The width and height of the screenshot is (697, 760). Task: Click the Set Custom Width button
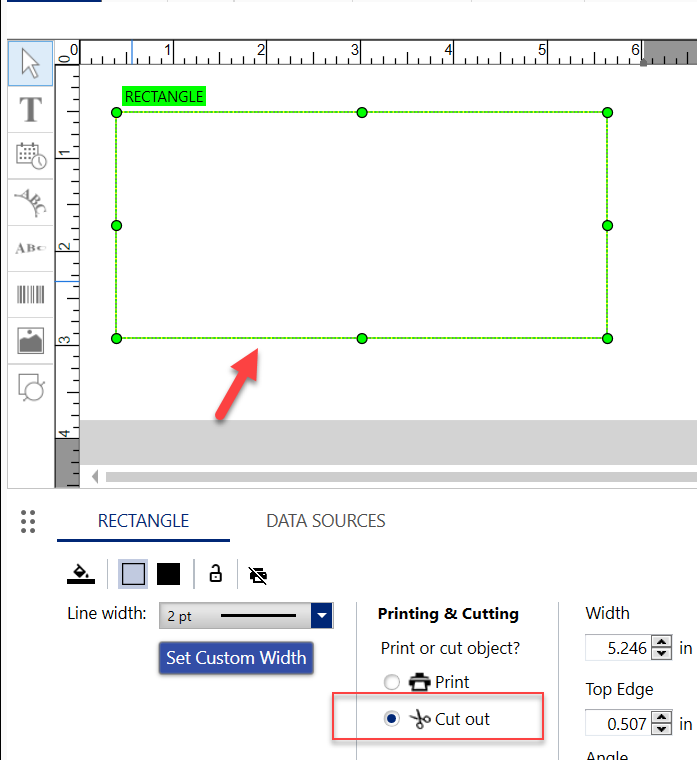(x=237, y=658)
